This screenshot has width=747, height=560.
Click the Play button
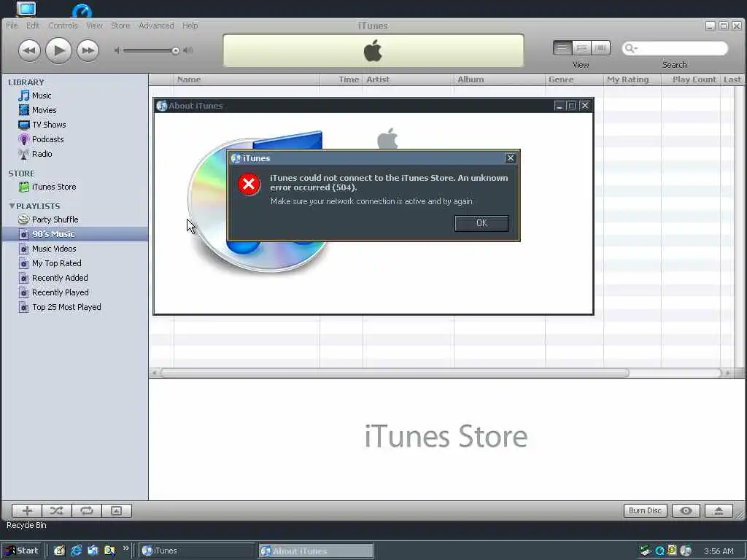click(x=58, y=50)
